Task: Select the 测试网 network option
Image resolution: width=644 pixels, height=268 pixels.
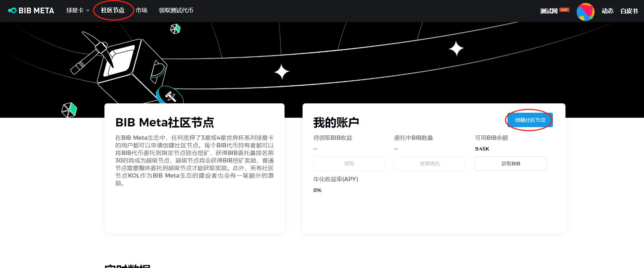Action: pos(549,11)
